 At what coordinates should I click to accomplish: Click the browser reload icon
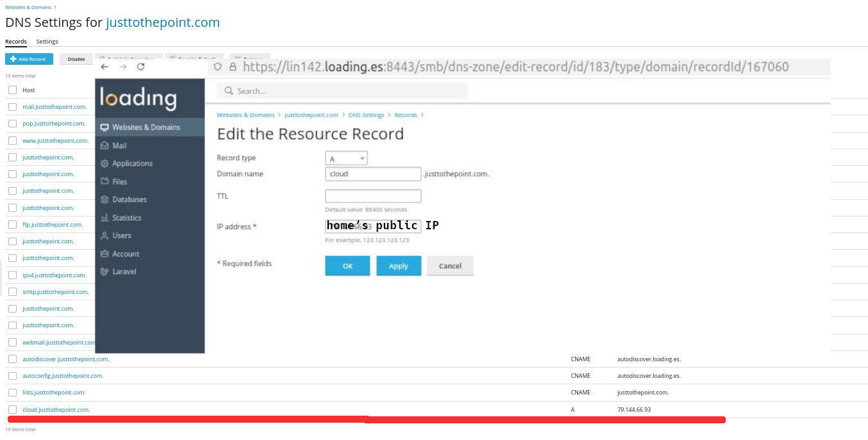click(141, 67)
